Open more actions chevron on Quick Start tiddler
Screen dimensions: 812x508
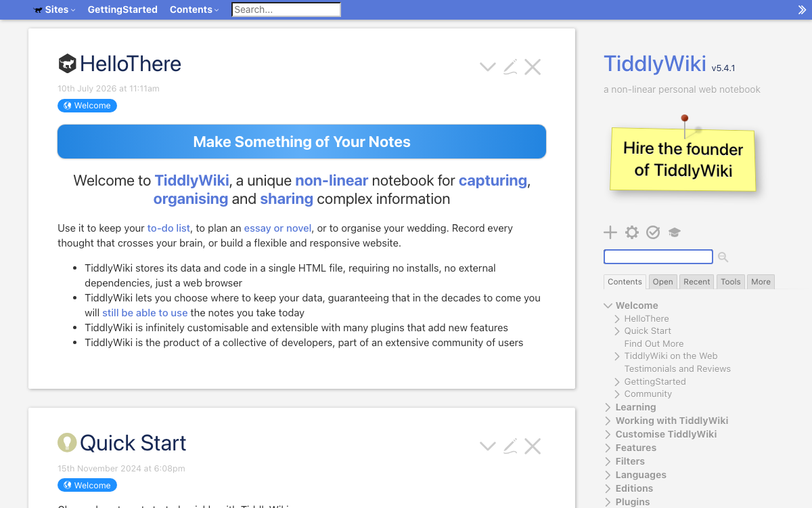(488, 446)
